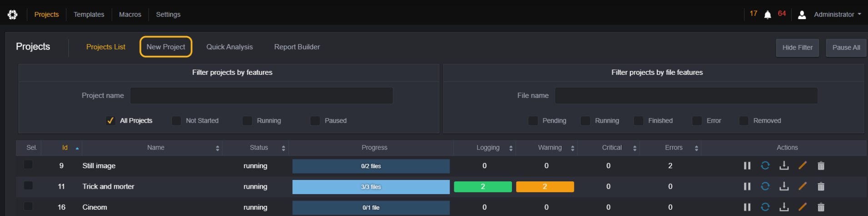Viewport: 868px width, 216px height.
Task: Open the Administrator account dropdown
Action: 837,15
